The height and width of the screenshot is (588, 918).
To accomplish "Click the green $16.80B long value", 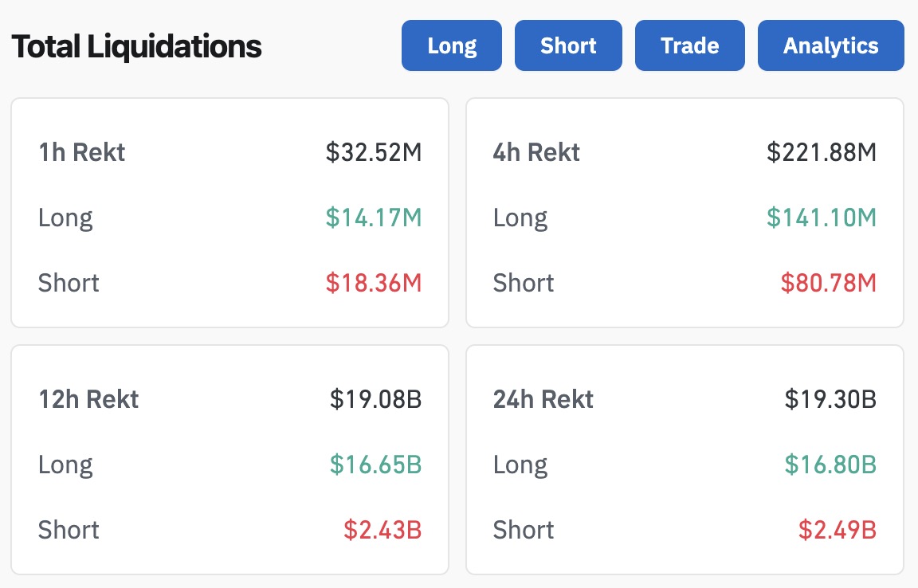I will click(x=830, y=465).
